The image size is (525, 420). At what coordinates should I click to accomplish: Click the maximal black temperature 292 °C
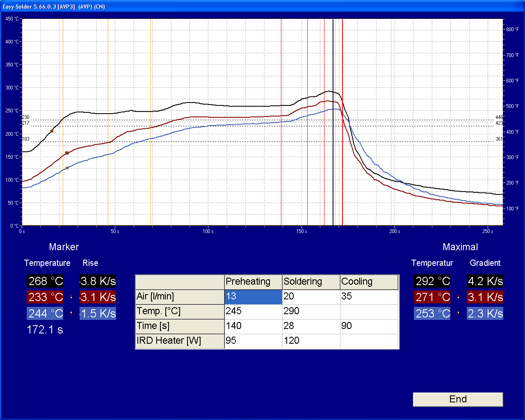point(432,281)
